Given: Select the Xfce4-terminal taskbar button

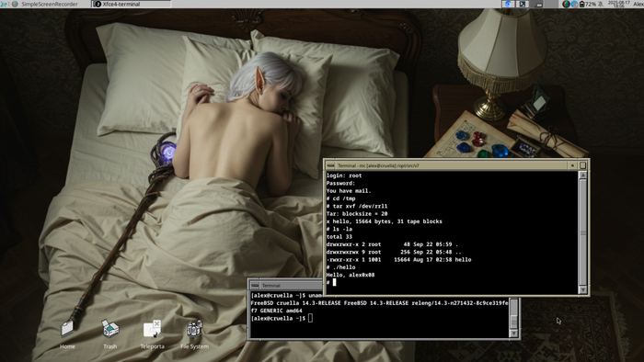Looking at the screenshot, I should tap(131, 4).
